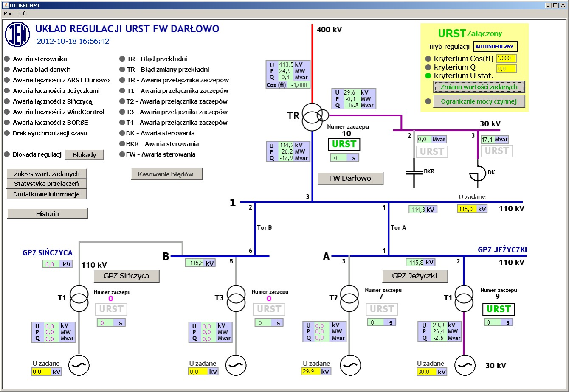
Task: Open the Historia view
Action: click(48, 214)
